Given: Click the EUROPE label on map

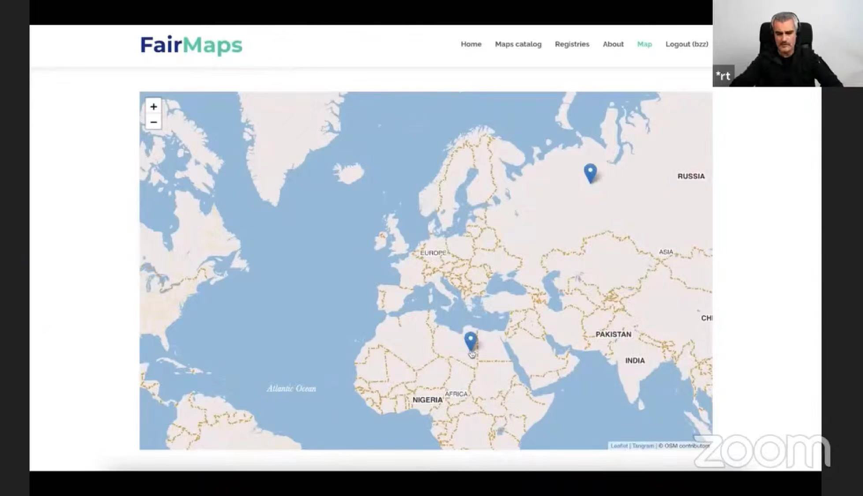Looking at the screenshot, I should (x=434, y=253).
